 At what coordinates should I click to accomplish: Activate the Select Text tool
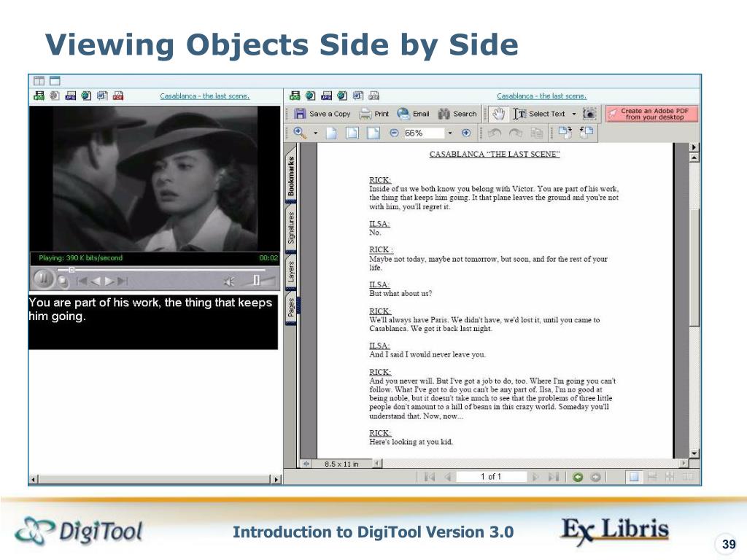[539, 114]
